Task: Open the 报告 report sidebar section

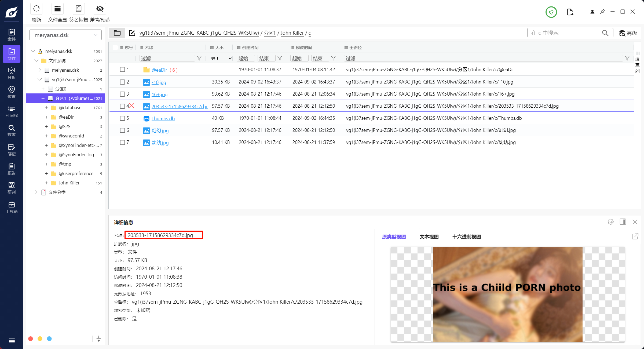Action: (x=12, y=169)
